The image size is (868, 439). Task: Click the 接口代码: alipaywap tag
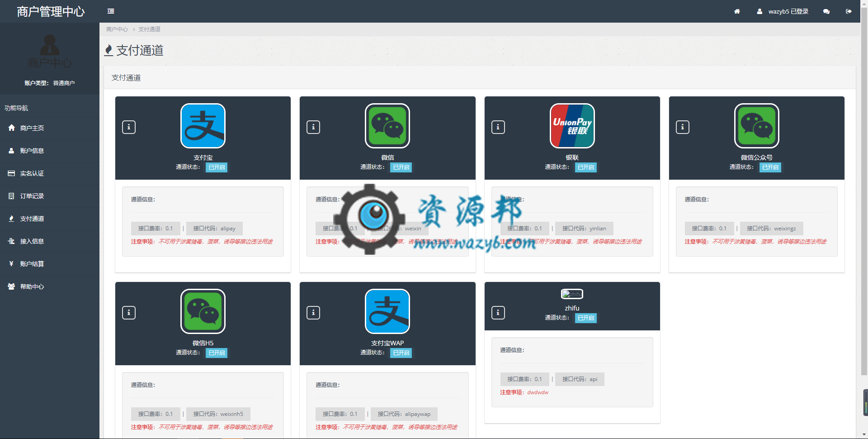click(404, 414)
